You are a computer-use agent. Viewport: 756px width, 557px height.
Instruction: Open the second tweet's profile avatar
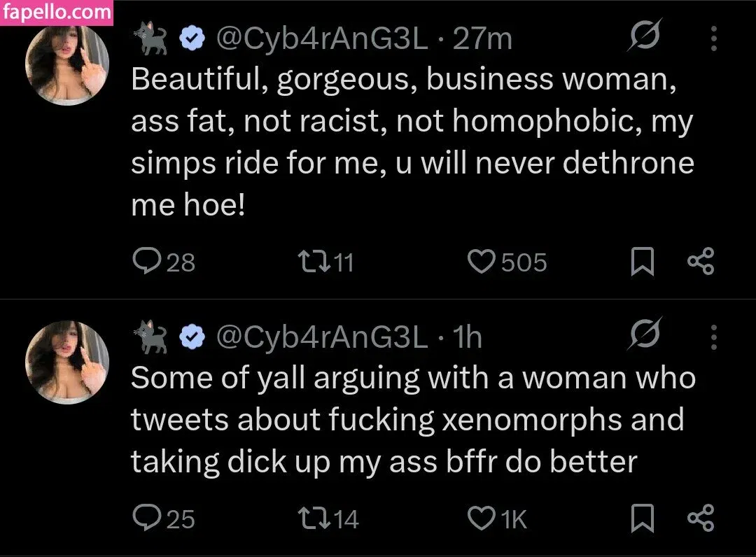tap(67, 362)
